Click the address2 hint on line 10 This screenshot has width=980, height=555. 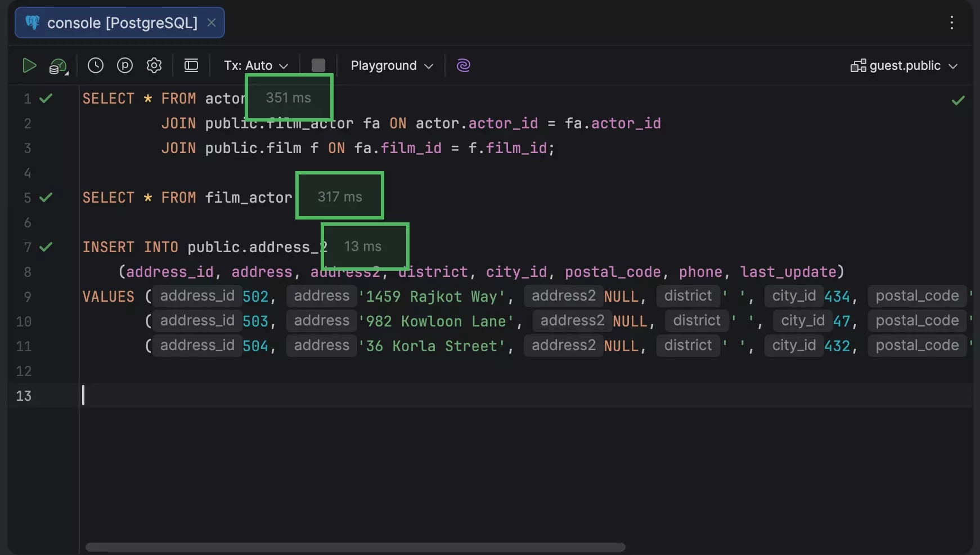pyautogui.click(x=572, y=321)
